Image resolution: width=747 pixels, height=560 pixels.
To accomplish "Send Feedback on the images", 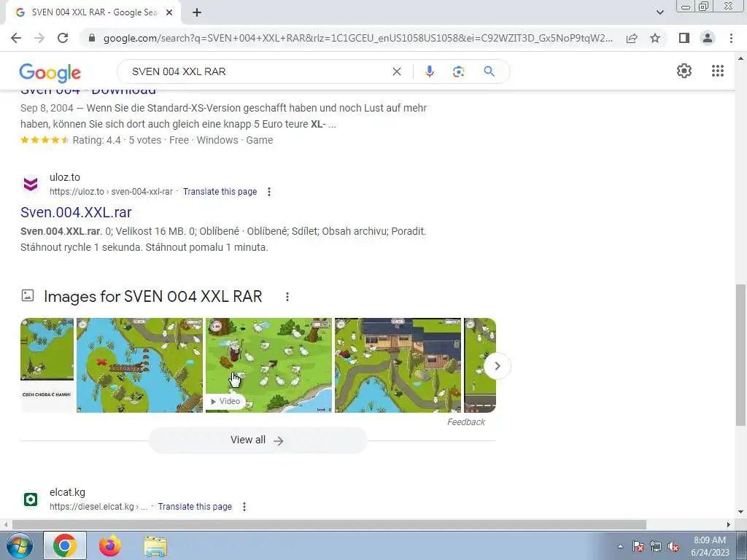I will 466,422.
